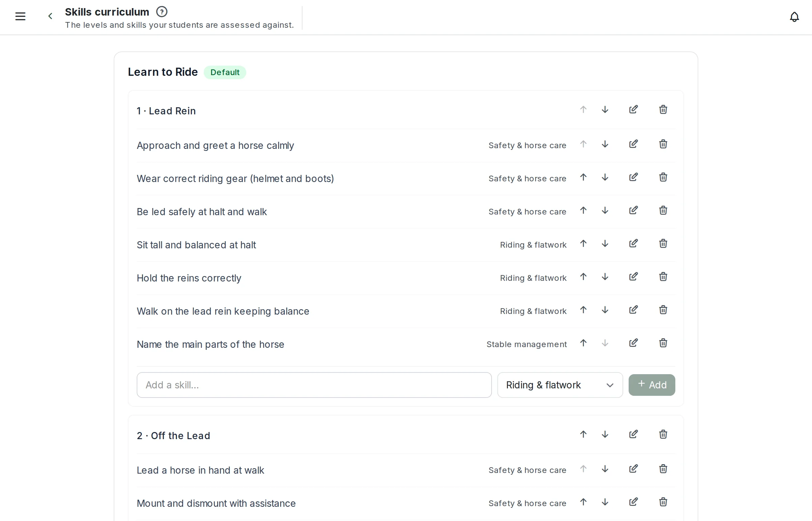This screenshot has width=812, height=521.
Task: Delete the Lead Rein level
Action: (x=663, y=110)
